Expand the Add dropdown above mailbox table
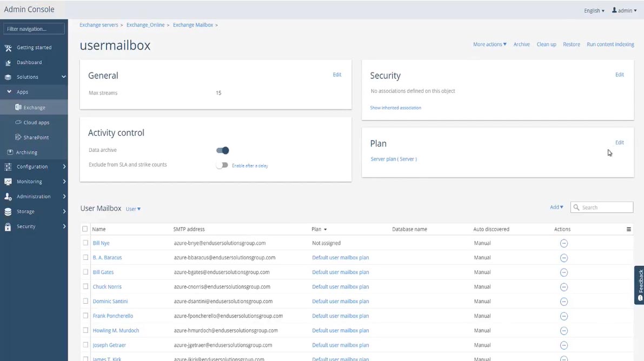The width and height of the screenshot is (644, 361). [x=556, y=208]
